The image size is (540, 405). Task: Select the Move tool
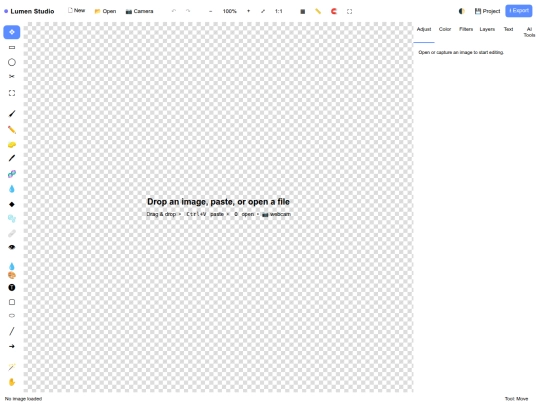coord(12,32)
